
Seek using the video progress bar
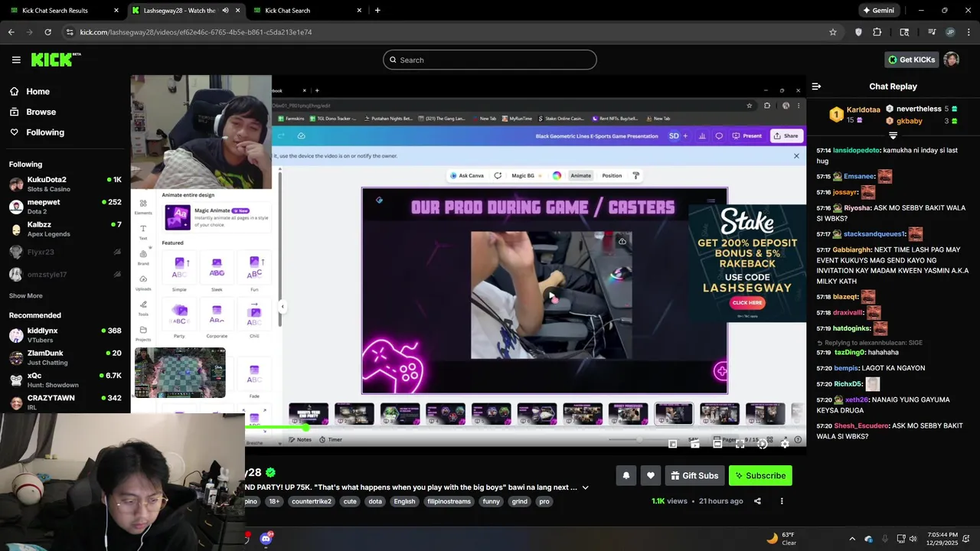525,428
